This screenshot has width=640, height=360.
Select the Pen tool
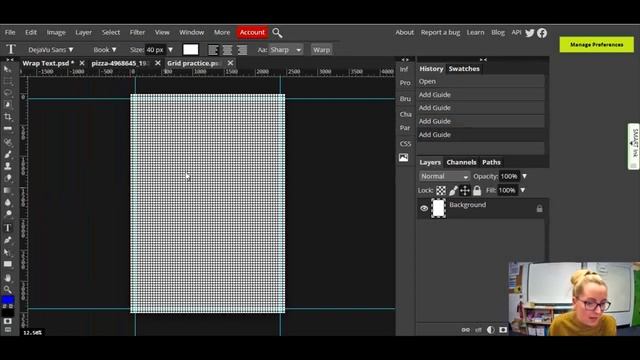click(x=7, y=240)
